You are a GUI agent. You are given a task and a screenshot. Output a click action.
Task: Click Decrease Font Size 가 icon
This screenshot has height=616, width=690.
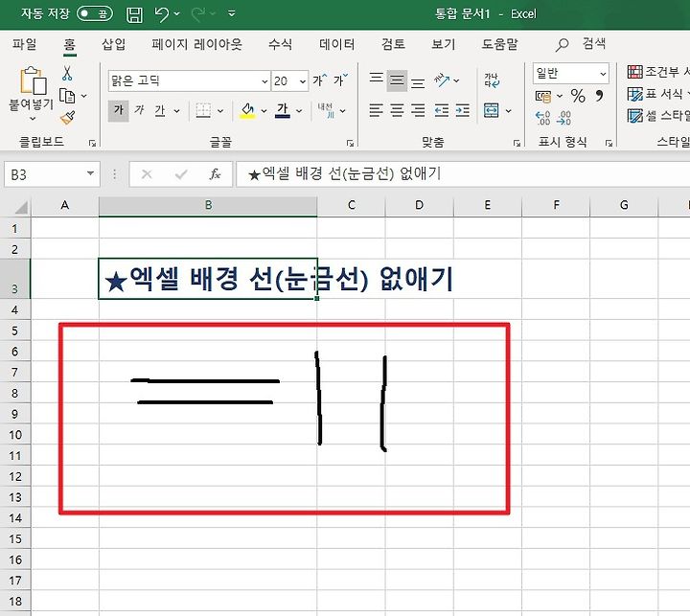(340, 80)
